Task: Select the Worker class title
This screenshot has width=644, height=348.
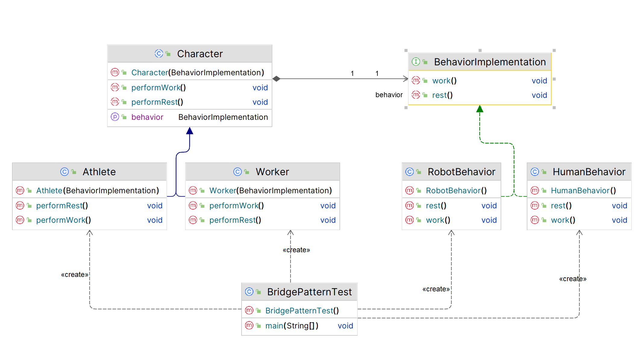Action: click(x=272, y=172)
